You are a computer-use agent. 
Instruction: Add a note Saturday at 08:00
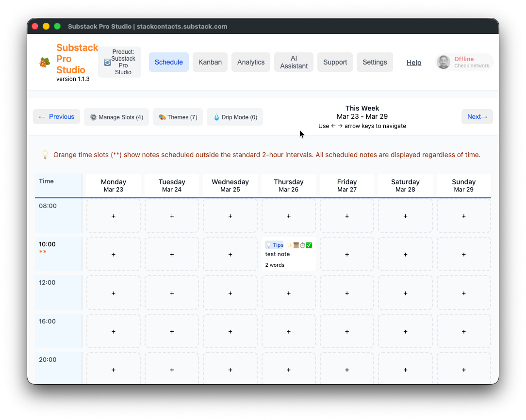[405, 216]
